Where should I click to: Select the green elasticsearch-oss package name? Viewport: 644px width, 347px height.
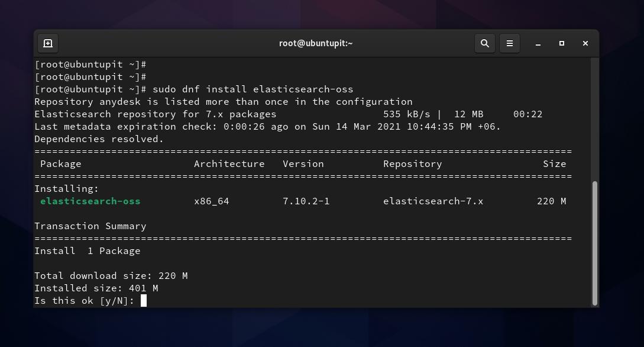click(90, 201)
